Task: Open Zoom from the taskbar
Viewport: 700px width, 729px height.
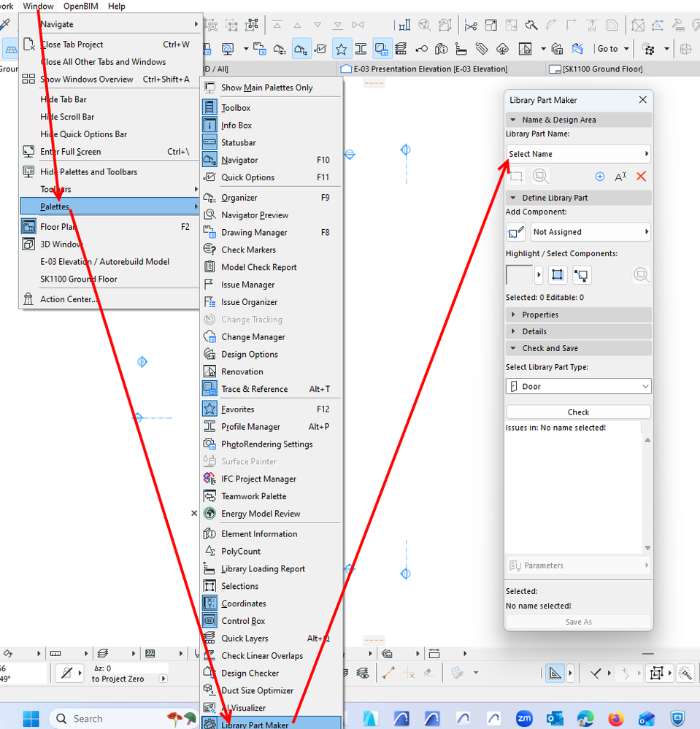Action: click(x=524, y=719)
